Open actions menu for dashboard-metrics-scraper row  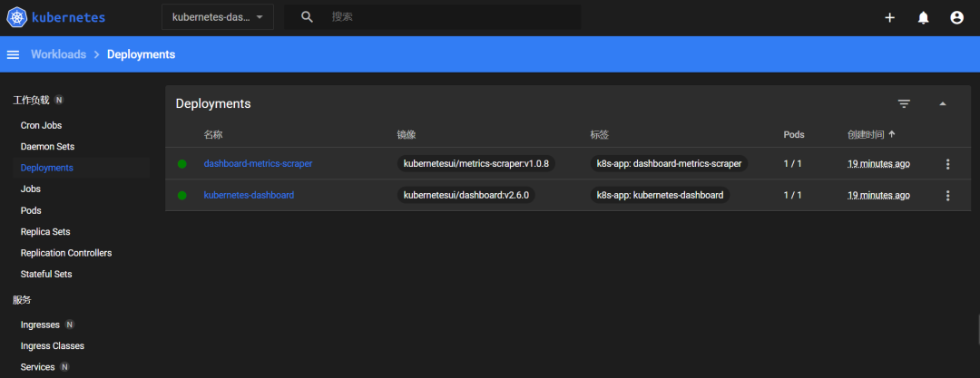click(x=947, y=164)
